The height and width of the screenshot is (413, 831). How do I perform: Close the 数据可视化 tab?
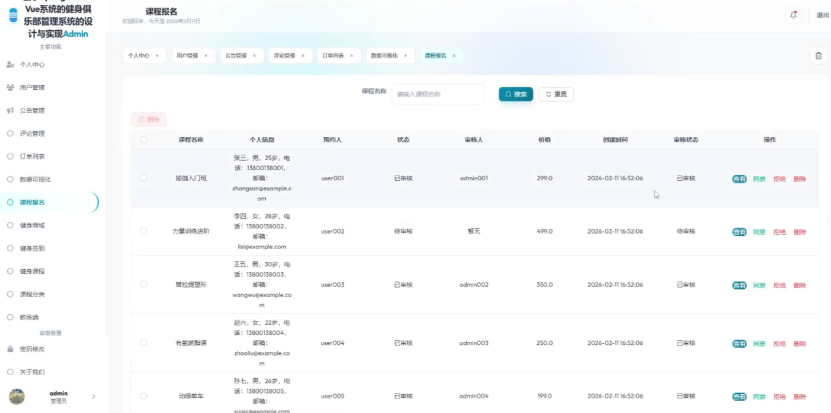[x=406, y=56]
